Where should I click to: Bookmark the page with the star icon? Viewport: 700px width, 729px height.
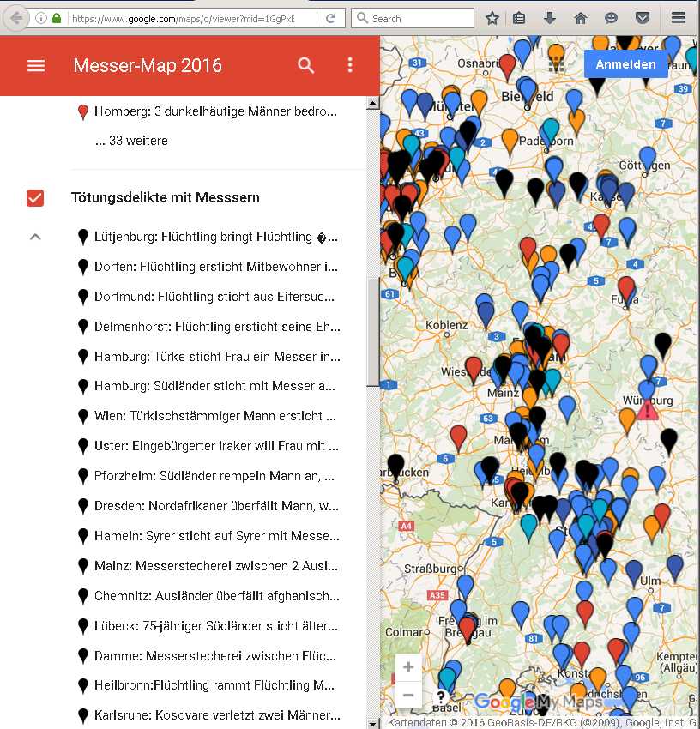pyautogui.click(x=492, y=18)
